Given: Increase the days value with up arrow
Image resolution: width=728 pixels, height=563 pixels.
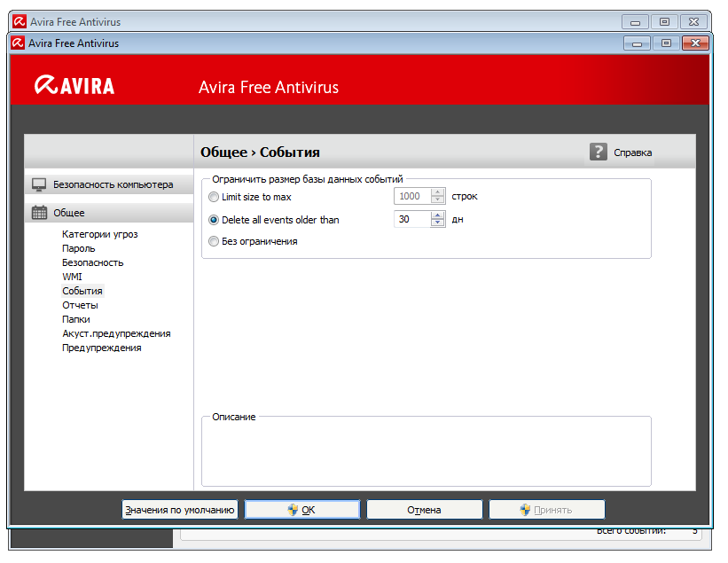Looking at the screenshot, I should (x=437, y=215).
